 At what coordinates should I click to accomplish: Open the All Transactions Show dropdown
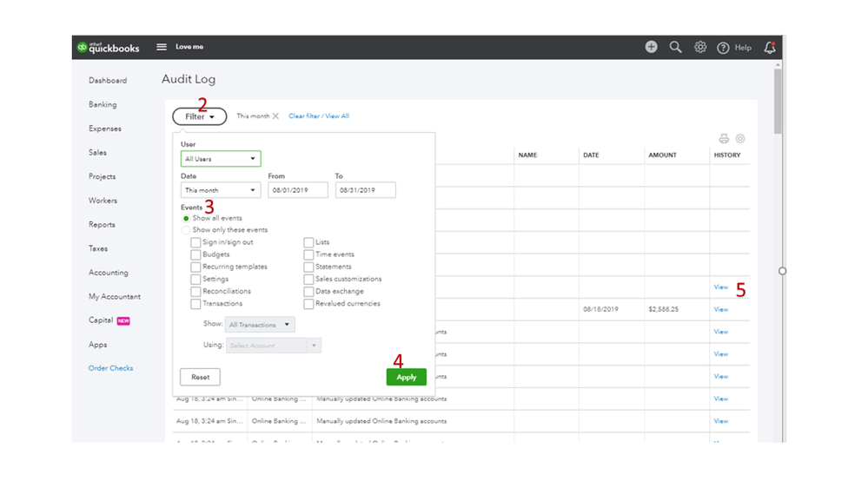point(260,325)
